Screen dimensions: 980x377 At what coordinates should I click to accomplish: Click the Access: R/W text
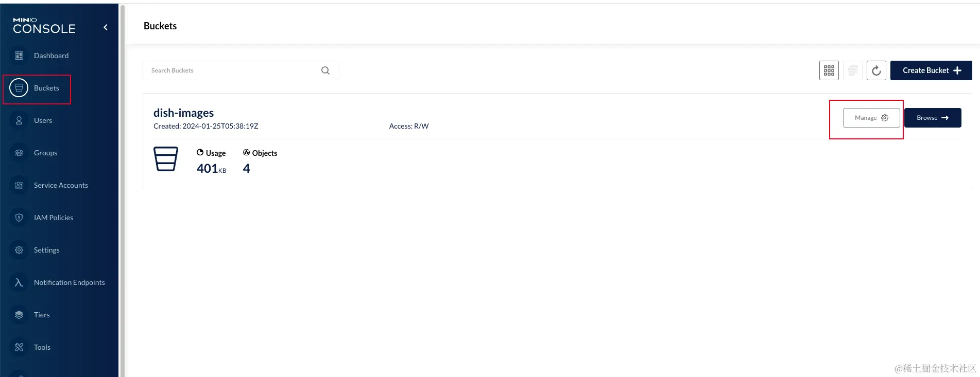tap(409, 126)
